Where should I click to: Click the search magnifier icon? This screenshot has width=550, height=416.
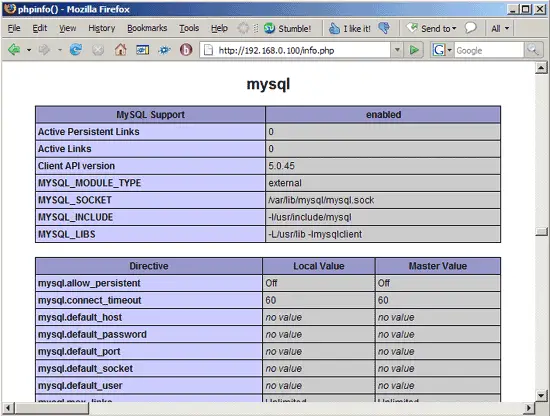pos(533,50)
